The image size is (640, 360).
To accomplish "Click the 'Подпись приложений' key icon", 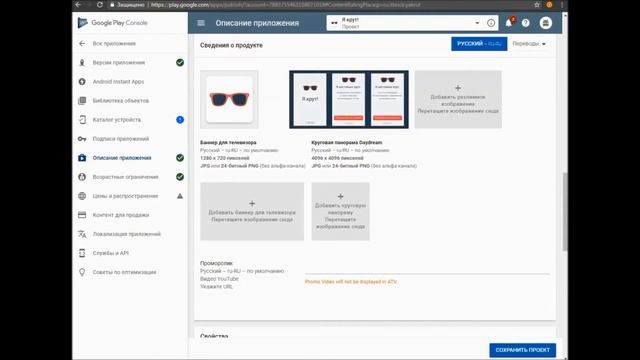I will (x=82, y=139).
